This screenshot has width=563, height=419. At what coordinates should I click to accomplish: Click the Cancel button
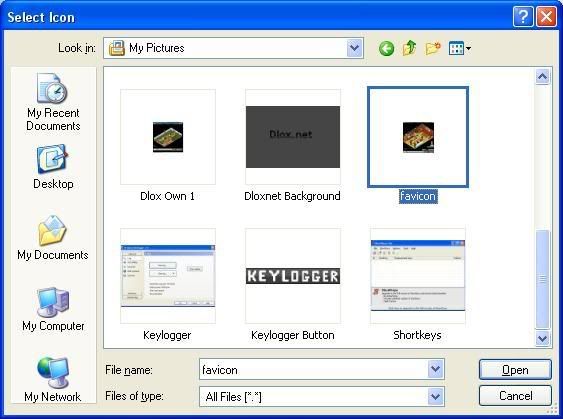click(515, 396)
